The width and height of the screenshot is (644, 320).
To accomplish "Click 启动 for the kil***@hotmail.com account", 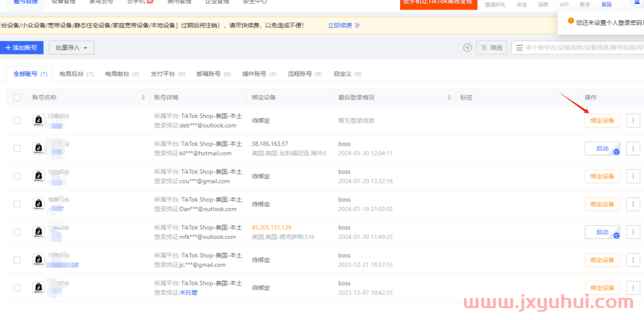I will 602,148.
